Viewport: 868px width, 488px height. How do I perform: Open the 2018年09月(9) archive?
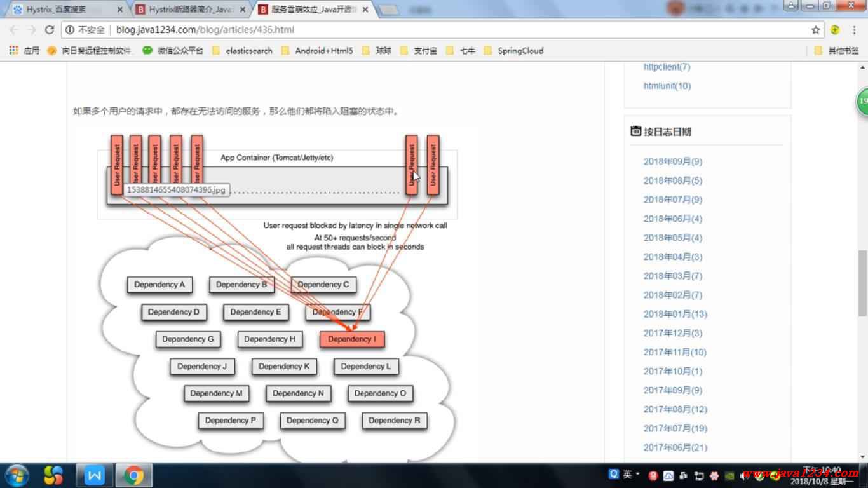[x=673, y=161]
